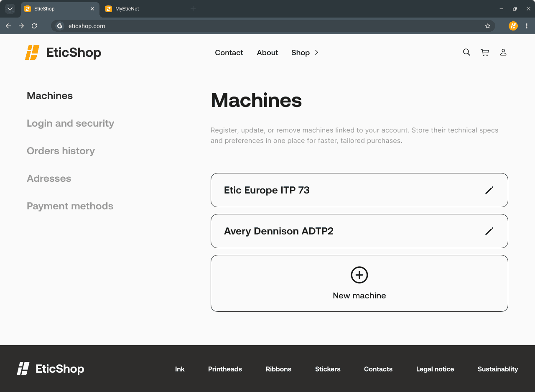Click the user account icon
The width and height of the screenshot is (535, 392).
point(503,52)
